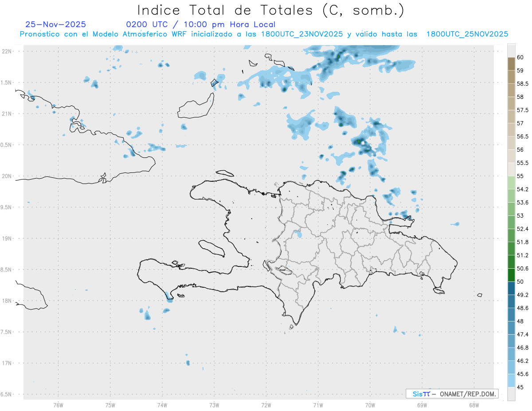This screenshot has width=532, height=411.
Task: Pick the light blue swatch between 45 and 45.6
Action: click(511, 380)
